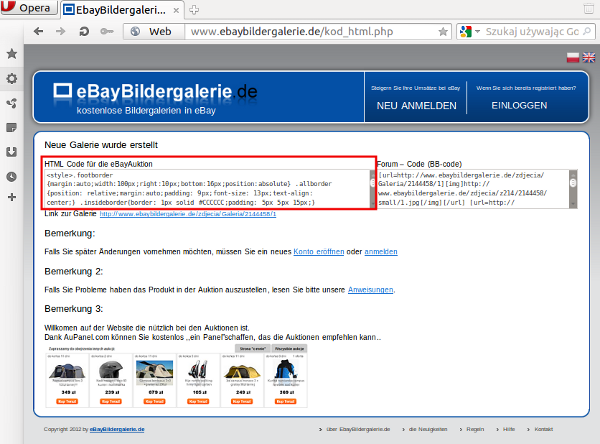Click inside the HTML code text area
The image size is (600, 444).
(x=207, y=189)
